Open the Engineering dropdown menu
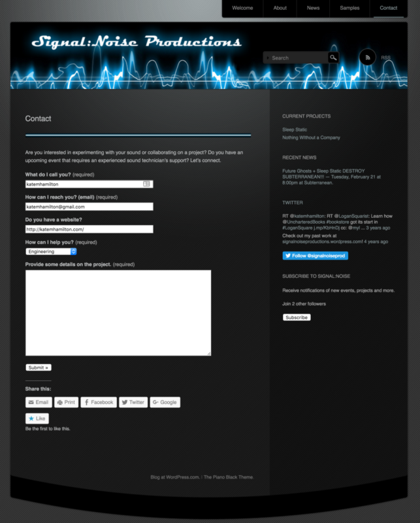This screenshot has width=420, height=523. (52, 252)
